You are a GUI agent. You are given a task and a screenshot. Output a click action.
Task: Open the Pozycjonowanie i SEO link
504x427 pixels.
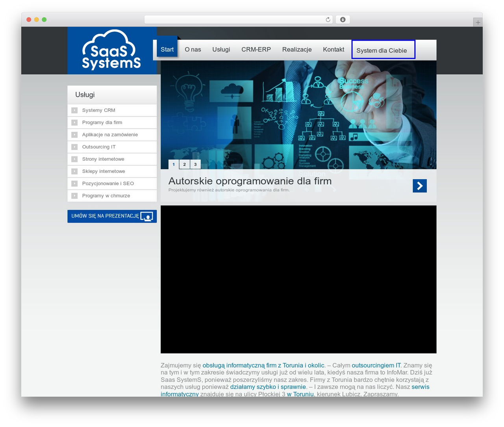pos(108,184)
